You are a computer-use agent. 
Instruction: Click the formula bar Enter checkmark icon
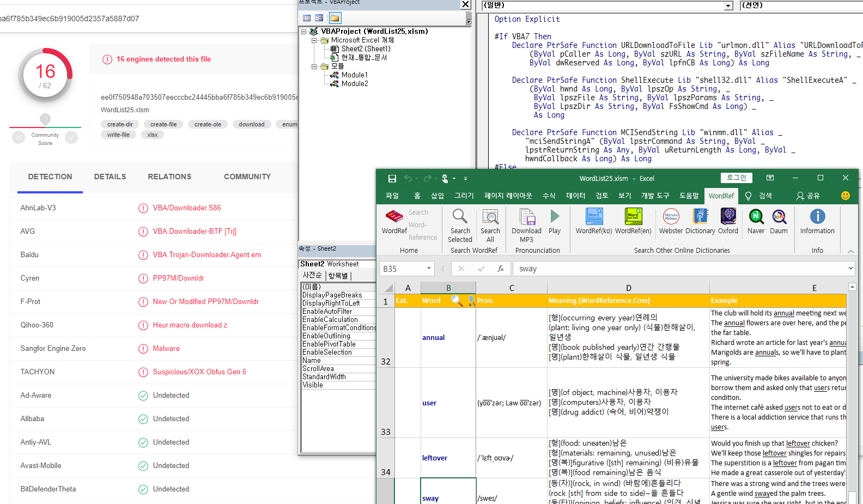point(481,269)
